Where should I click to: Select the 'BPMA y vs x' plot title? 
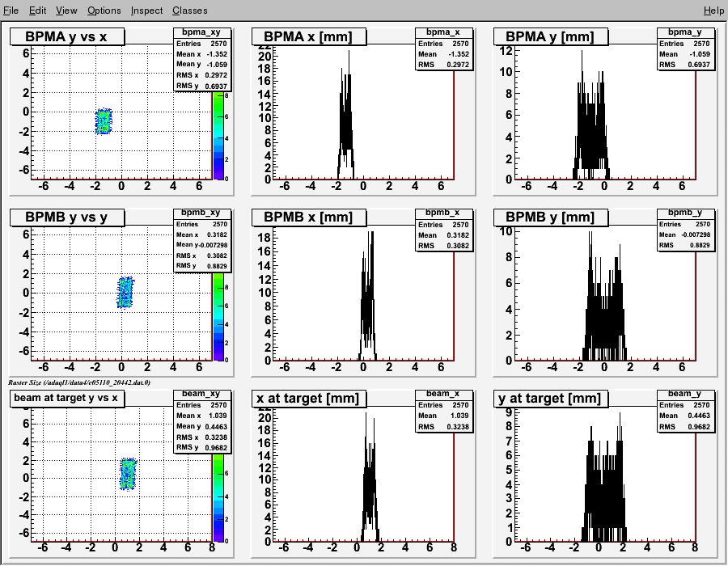(67, 36)
